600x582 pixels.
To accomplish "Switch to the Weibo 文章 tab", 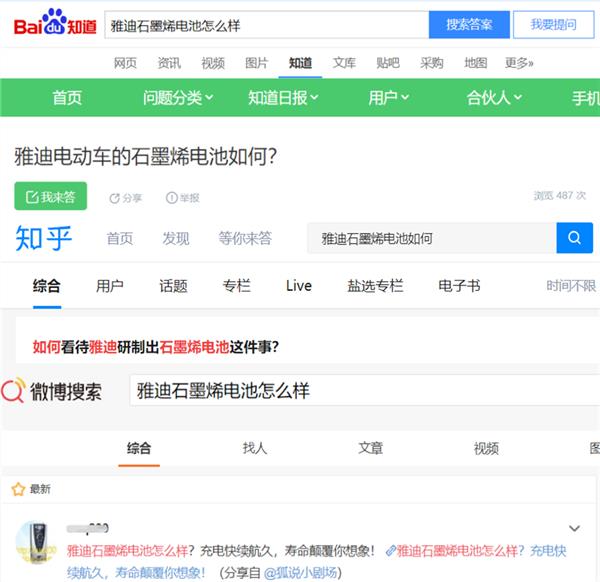I will click(370, 448).
